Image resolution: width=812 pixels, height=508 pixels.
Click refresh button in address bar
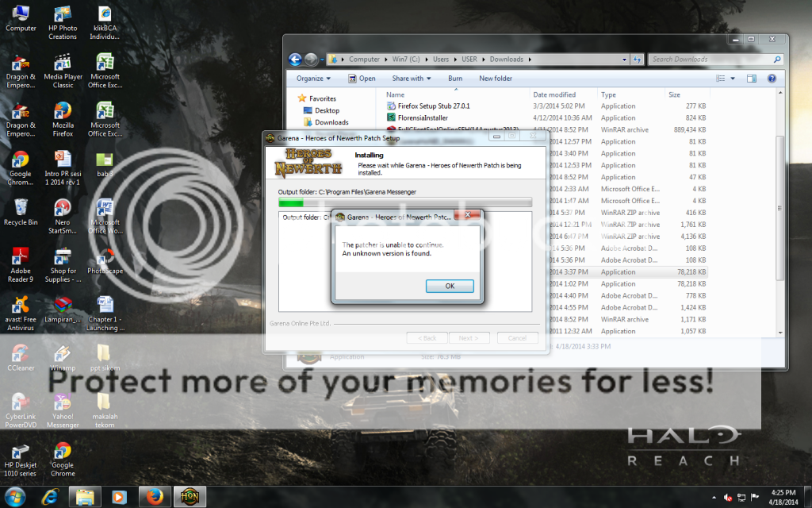637,60
